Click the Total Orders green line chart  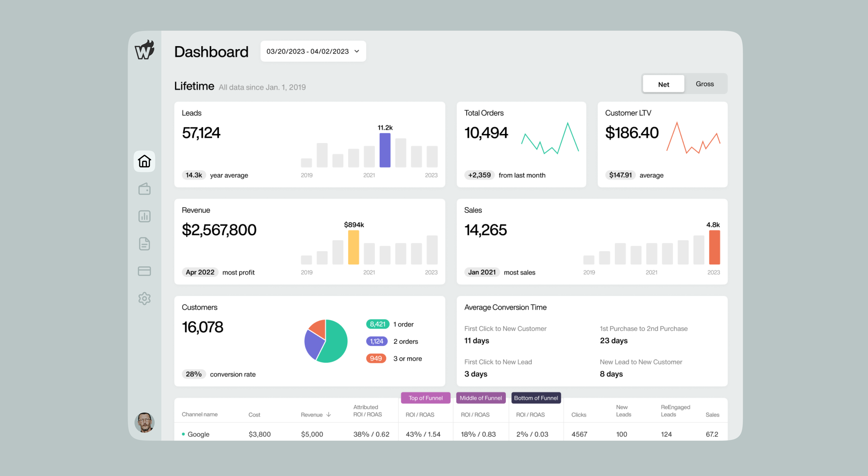click(550, 138)
